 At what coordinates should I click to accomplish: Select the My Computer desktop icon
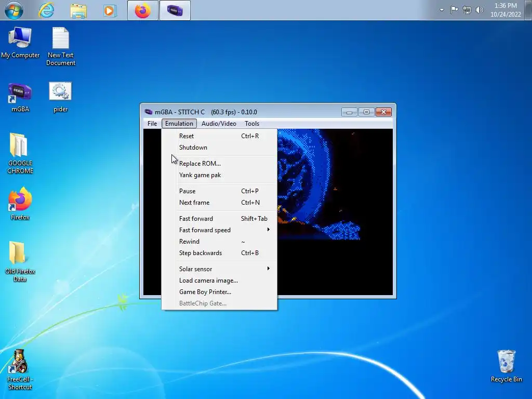(x=20, y=43)
